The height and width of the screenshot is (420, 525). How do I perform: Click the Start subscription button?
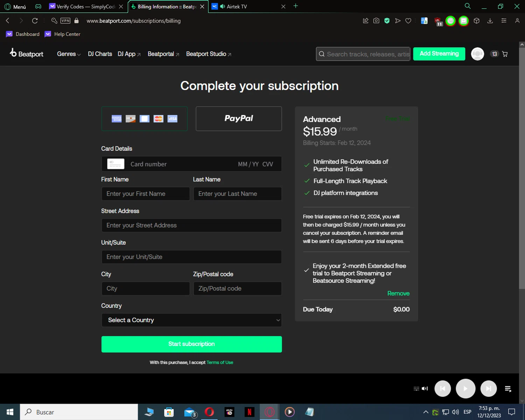(191, 344)
